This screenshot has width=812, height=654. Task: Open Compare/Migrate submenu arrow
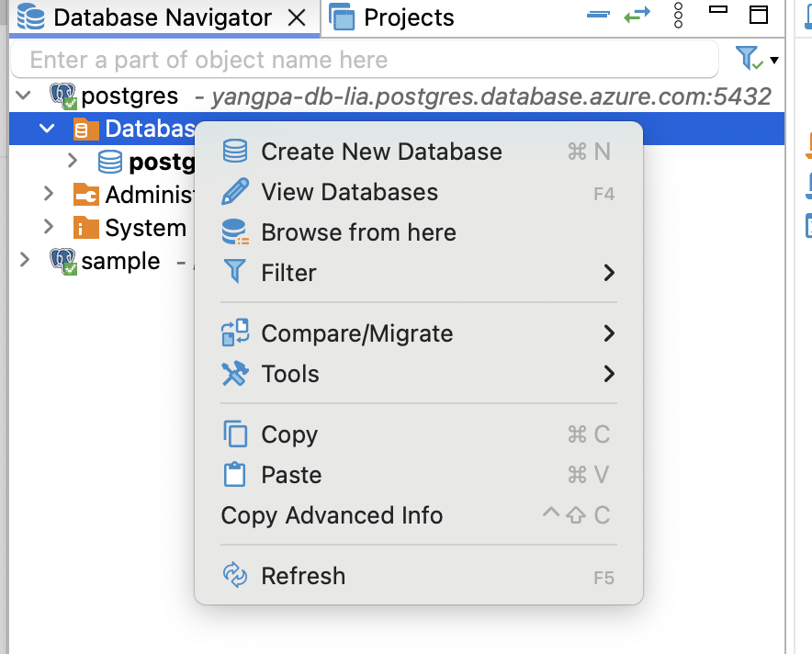click(609, 333)
